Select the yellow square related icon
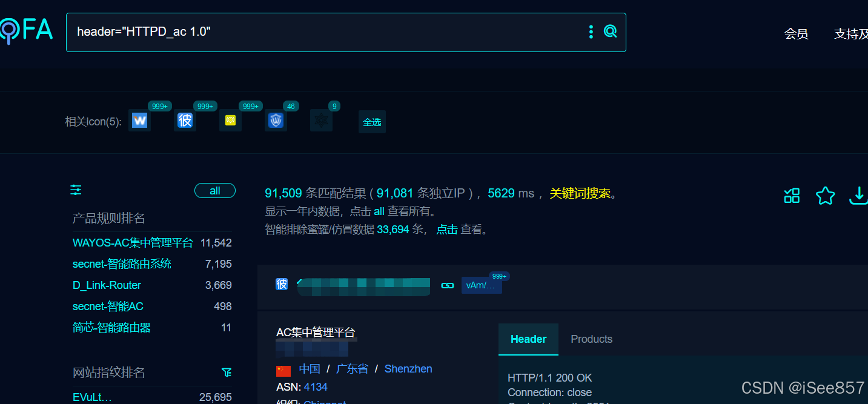The width and height of the screenshot is (868, 404). click(x=230, y=121)
